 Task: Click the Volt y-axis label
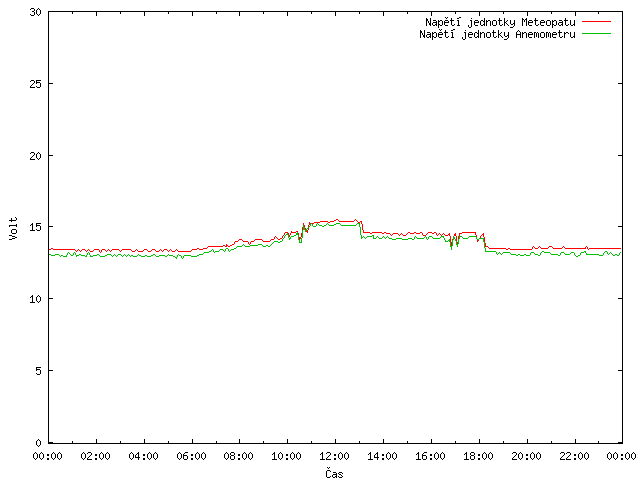(x=13, y=229)
